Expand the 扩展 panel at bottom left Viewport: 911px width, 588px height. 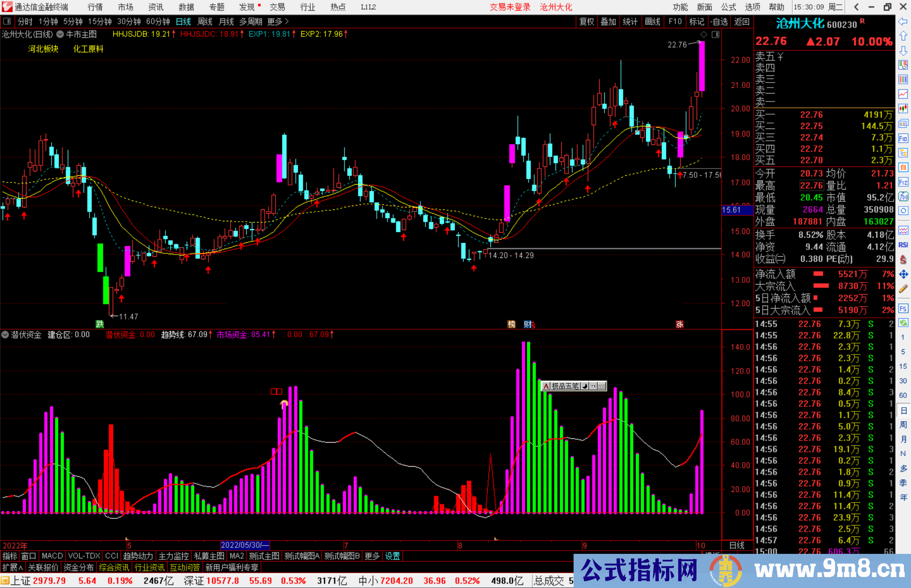pyautogui.click(x=12, y=567)
